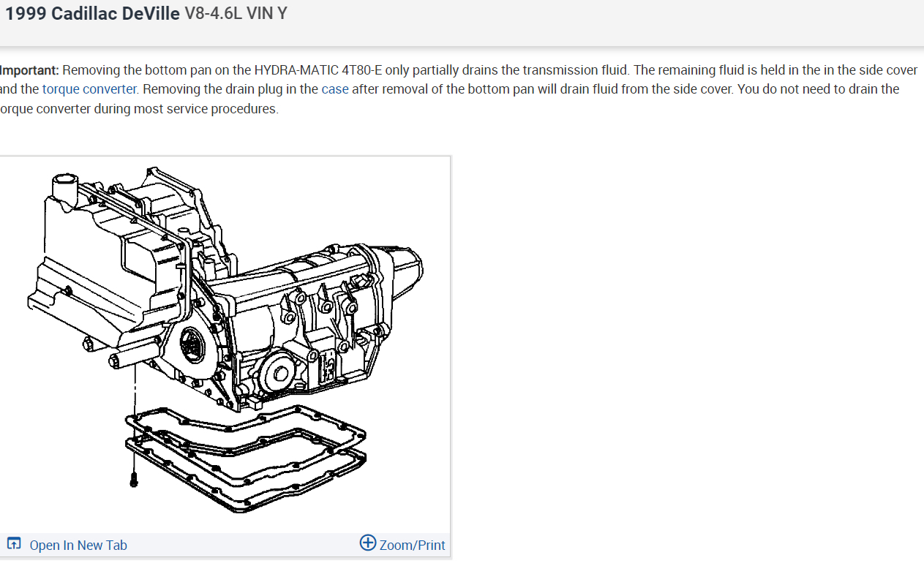Open the 'Open In New Tab' text link
This screenshot has height=585, width=924.
[x=78, y=545]
